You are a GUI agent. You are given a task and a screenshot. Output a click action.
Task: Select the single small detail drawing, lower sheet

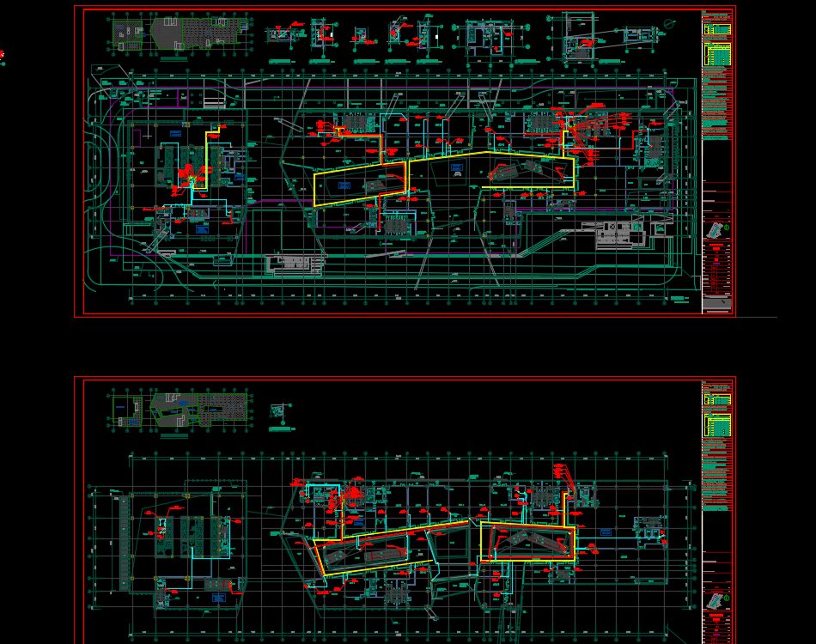click(x=280, y=412)
